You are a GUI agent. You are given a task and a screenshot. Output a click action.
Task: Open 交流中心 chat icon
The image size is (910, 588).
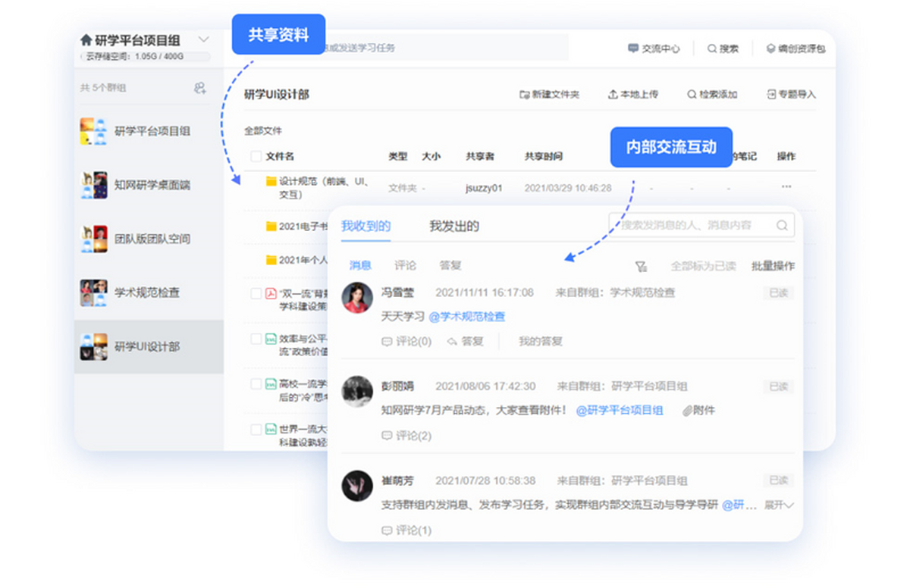633,48
